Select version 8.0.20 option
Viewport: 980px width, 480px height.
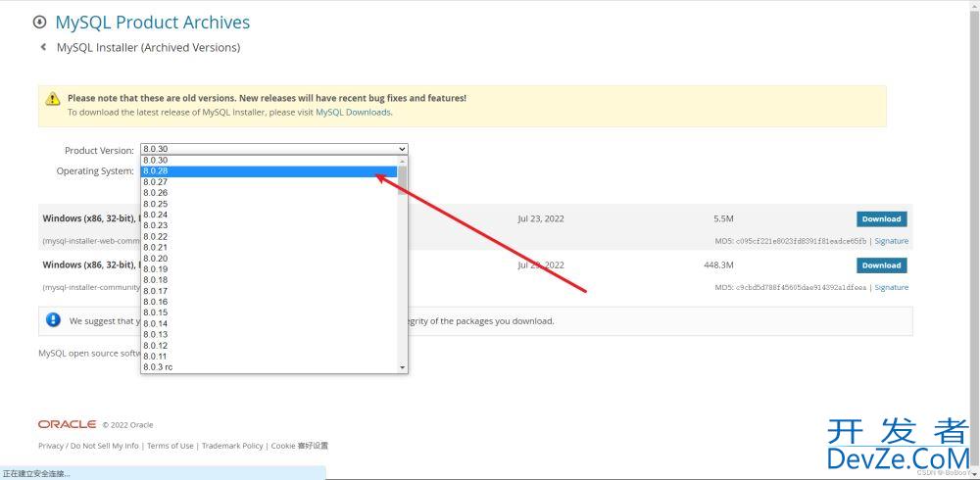point(269,259)
